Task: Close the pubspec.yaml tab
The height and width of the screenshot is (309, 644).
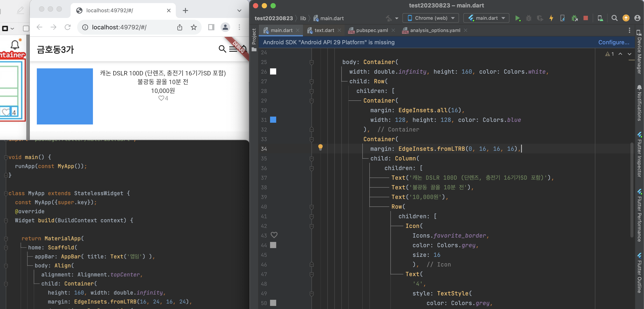Action: pyautogui.click(x=393, y=30)
